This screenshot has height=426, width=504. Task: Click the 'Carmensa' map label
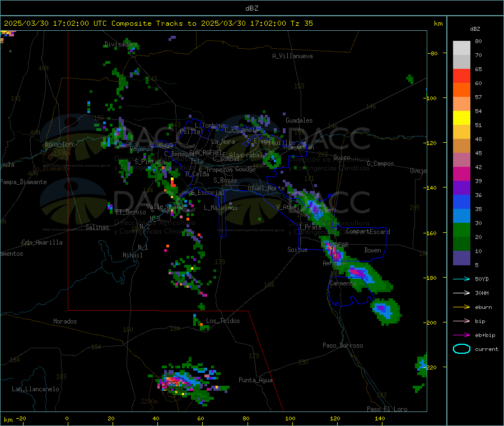click(x=343, y=283)
